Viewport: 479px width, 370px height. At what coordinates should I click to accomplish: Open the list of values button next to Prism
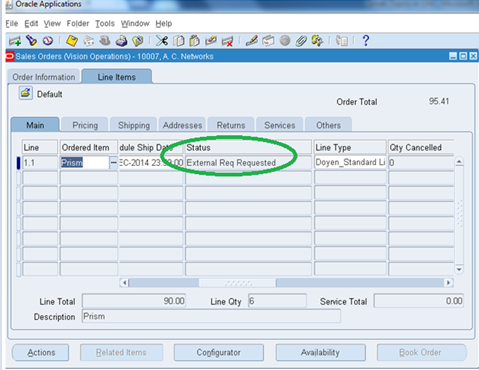(x=114, y=163)
